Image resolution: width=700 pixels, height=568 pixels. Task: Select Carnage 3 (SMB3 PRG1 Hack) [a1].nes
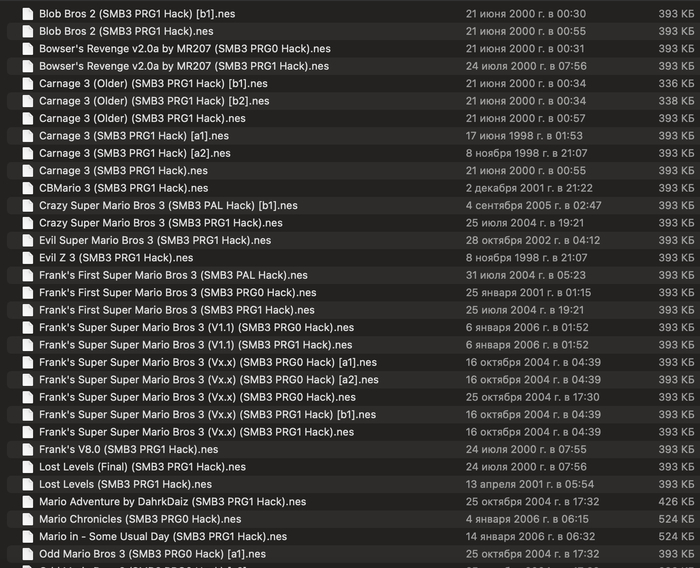tap(353, 136)
